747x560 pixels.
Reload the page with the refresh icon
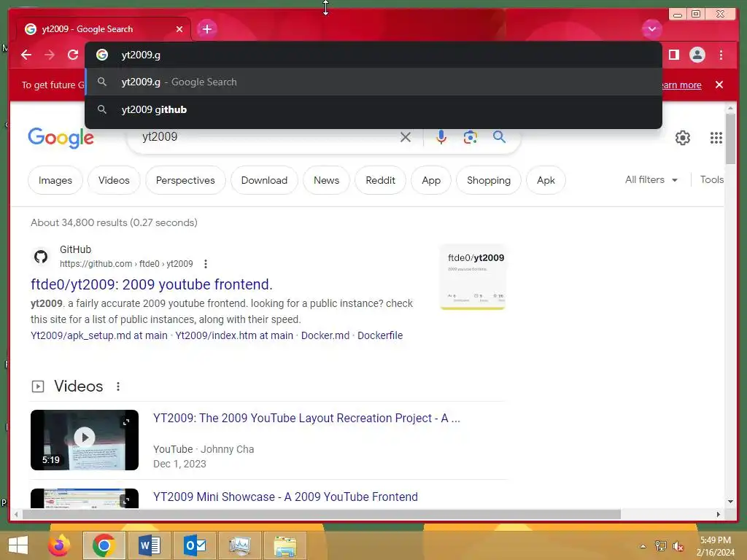73,55
